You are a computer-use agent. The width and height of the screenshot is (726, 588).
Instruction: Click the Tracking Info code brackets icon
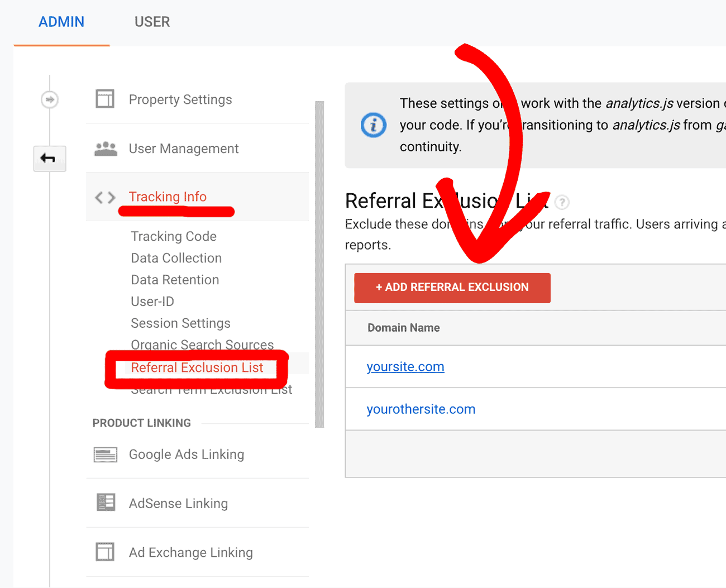tap(105, 197)
